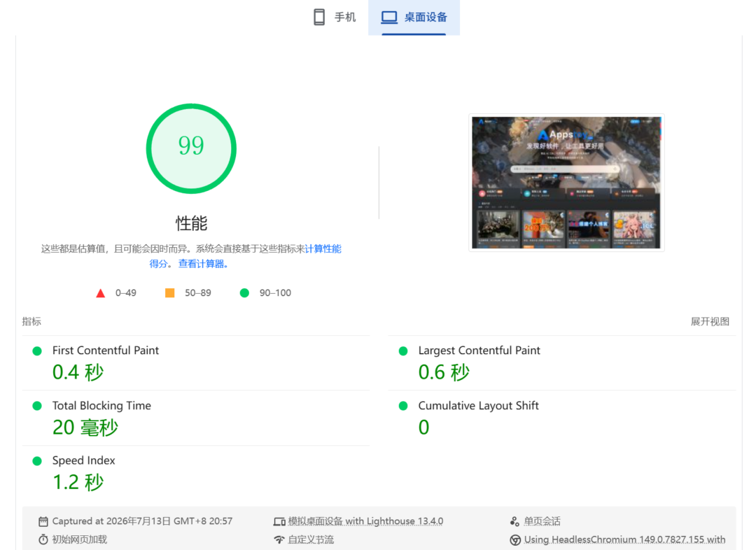The width and height of the screenshot is (756, 550).
Task: Click the red triangle 0–49 legend icon
Action: [100, 293]
